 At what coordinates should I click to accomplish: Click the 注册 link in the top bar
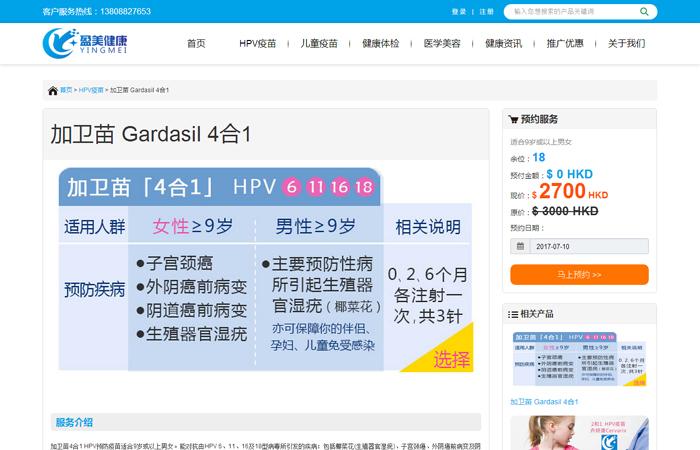pyautogui.click(x=487, y=12)
